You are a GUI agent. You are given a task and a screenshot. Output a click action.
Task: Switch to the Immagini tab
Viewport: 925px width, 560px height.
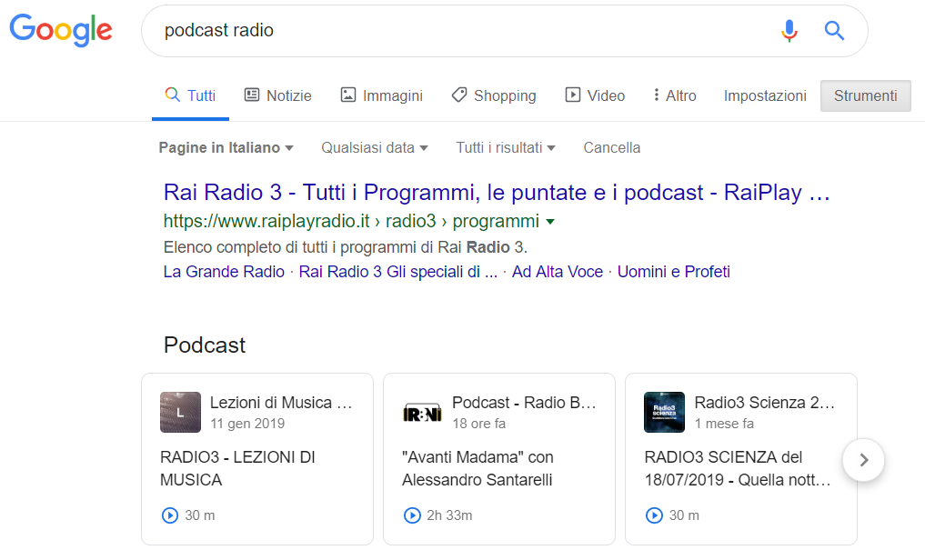(382, 95)
